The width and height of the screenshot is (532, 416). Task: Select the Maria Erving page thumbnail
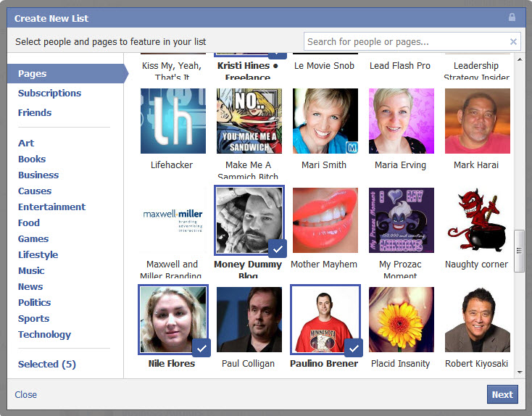pyautogui.click(x=402, y=121)
